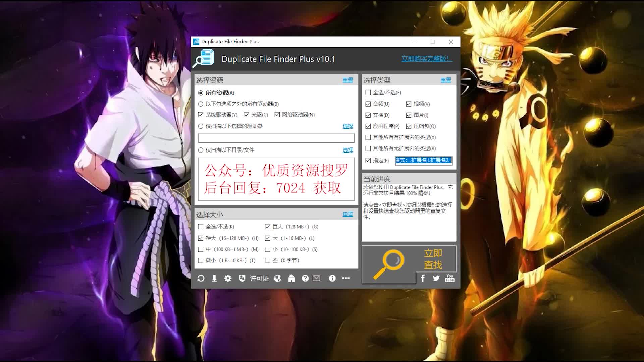Uncheck 巨大 (128 MB+) (G) checkbox
Screen dimensions: 644x362
[267, 227]
